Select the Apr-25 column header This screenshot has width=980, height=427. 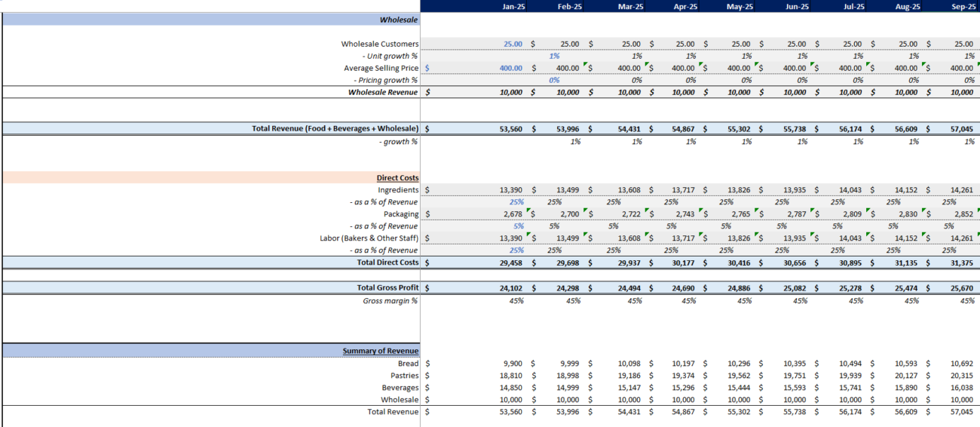click(685, 6)
